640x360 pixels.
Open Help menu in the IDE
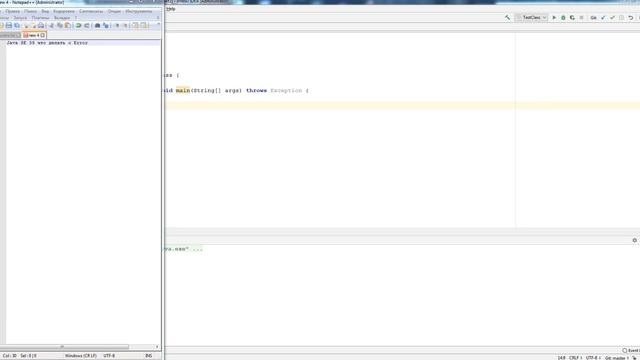(x=171, y=9)
